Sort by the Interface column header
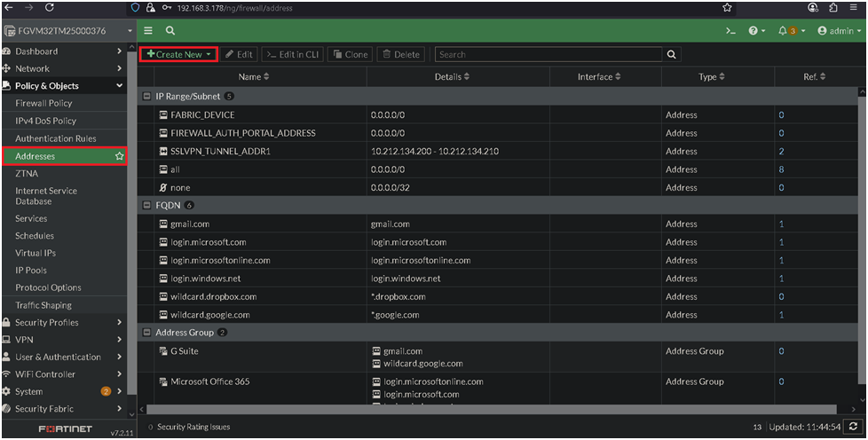The height and width of the screenshot is (440, 868). [x=599, y=77]
